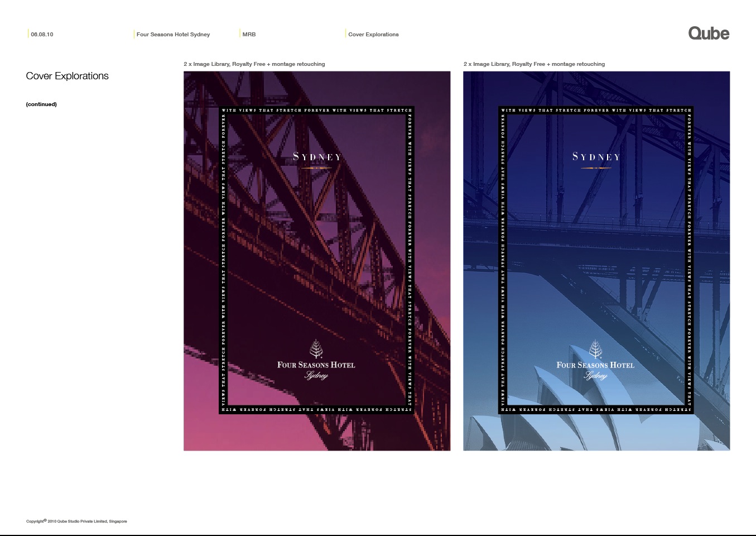756x536 pixels.
Task: Click SYDNEY title on the purple cover
Action: 317,157
